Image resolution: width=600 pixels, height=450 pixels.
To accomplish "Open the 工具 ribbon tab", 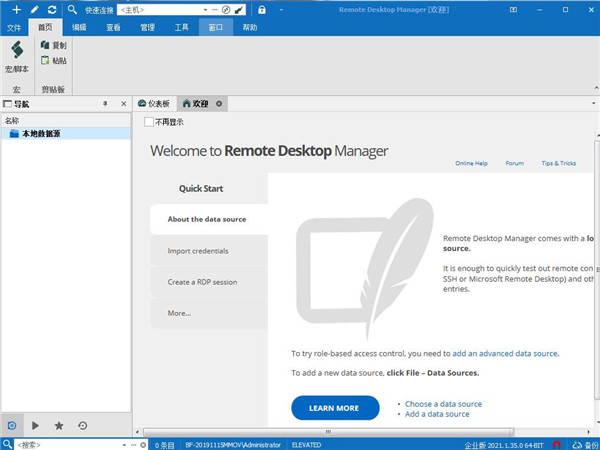I will click(181, 27).
